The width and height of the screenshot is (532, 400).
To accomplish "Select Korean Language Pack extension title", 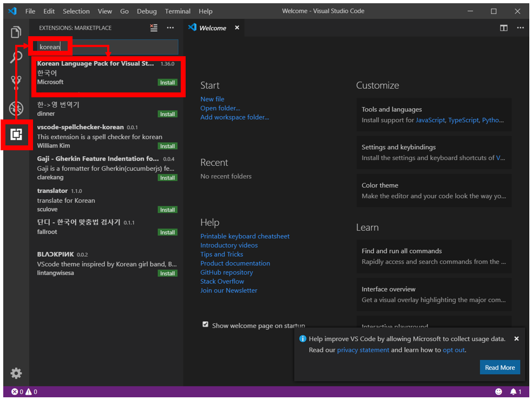I will click(95, 63).
